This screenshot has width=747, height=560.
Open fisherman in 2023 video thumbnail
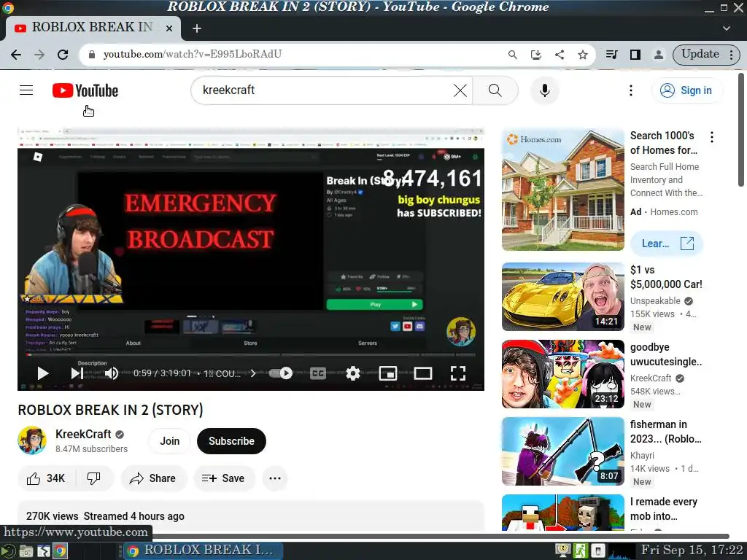click(562, 451)
